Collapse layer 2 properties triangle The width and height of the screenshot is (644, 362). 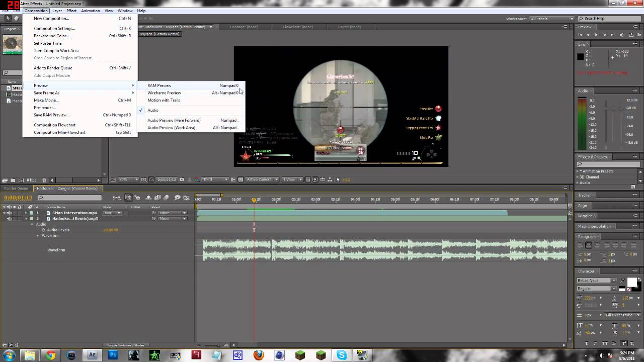[x=26, y=219]
